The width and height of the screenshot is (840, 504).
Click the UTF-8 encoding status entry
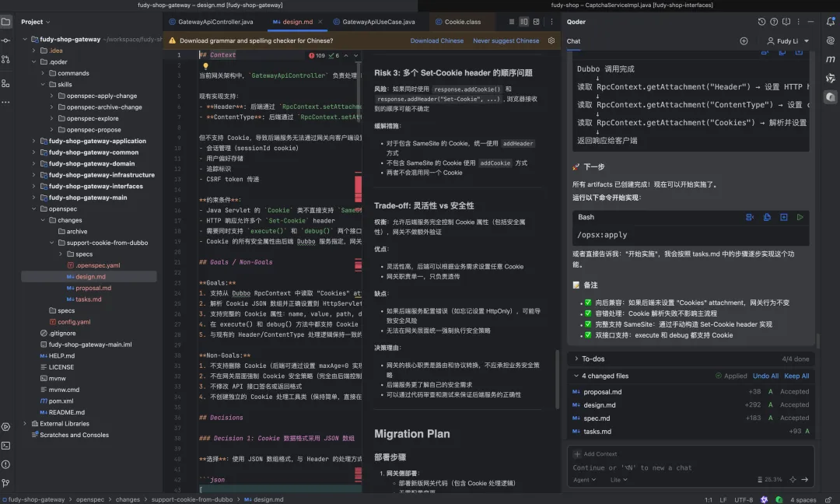click(744, 499)
